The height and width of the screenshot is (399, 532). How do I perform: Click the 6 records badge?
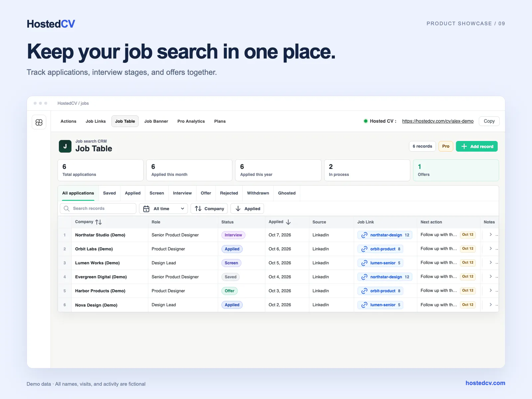click(x=422, y=146)
